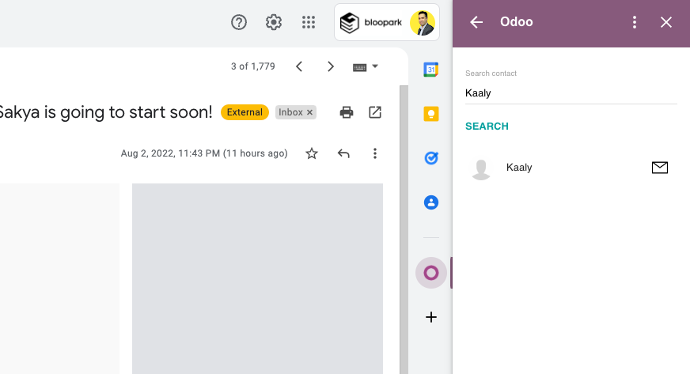Open Gmail settings gear
The width and height of the screenshot is (690, 374).
pos(274,22)
